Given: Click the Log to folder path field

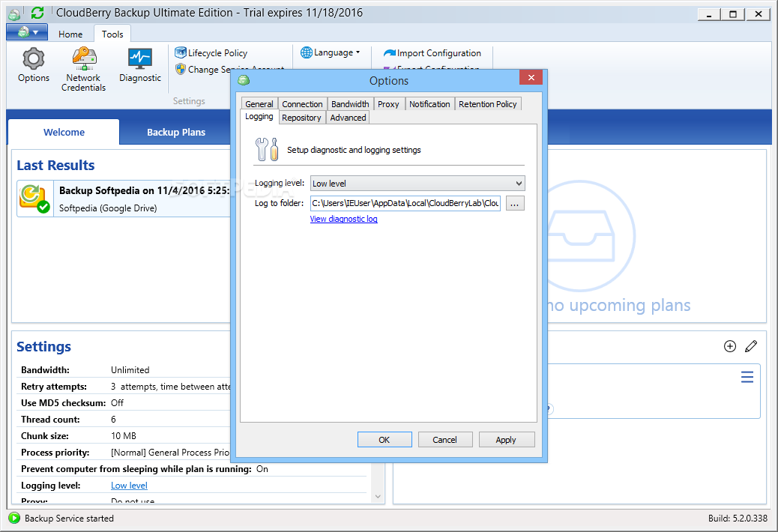Looking at the screenshot, I should coord(405,203).
